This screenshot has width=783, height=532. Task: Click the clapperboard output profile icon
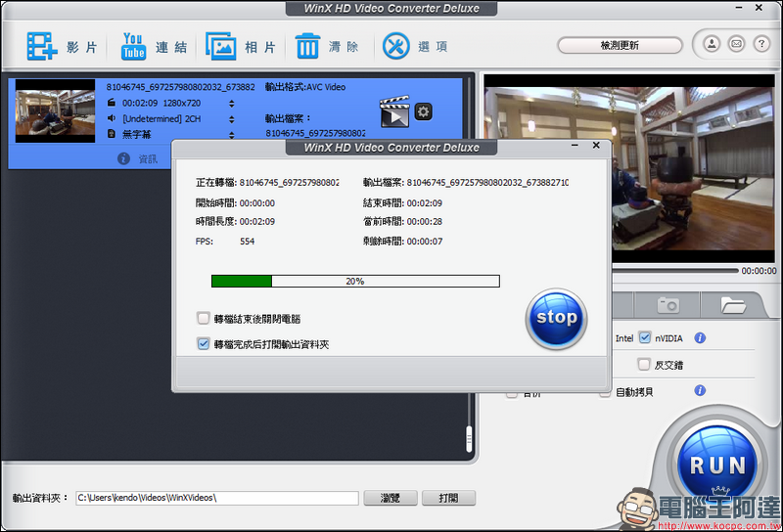(x=394, y=111)
